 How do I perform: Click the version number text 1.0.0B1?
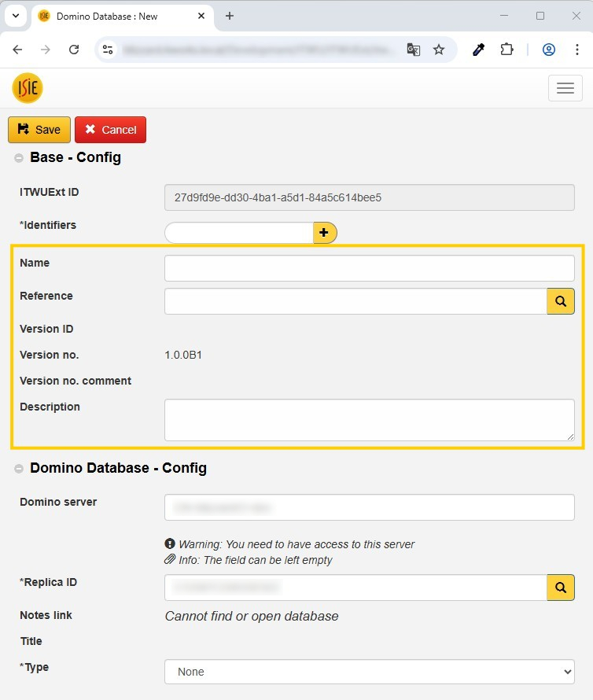[x=183, y=355]
